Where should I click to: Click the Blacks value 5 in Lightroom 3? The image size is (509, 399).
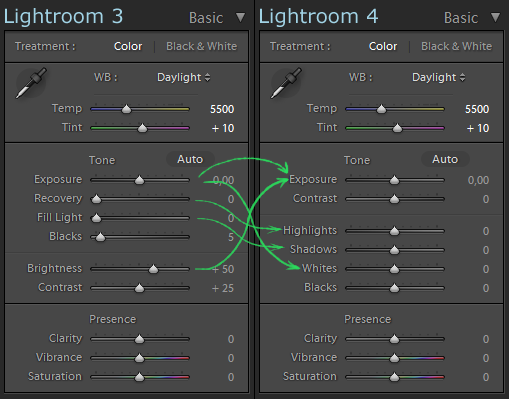(x=231, y=237)
